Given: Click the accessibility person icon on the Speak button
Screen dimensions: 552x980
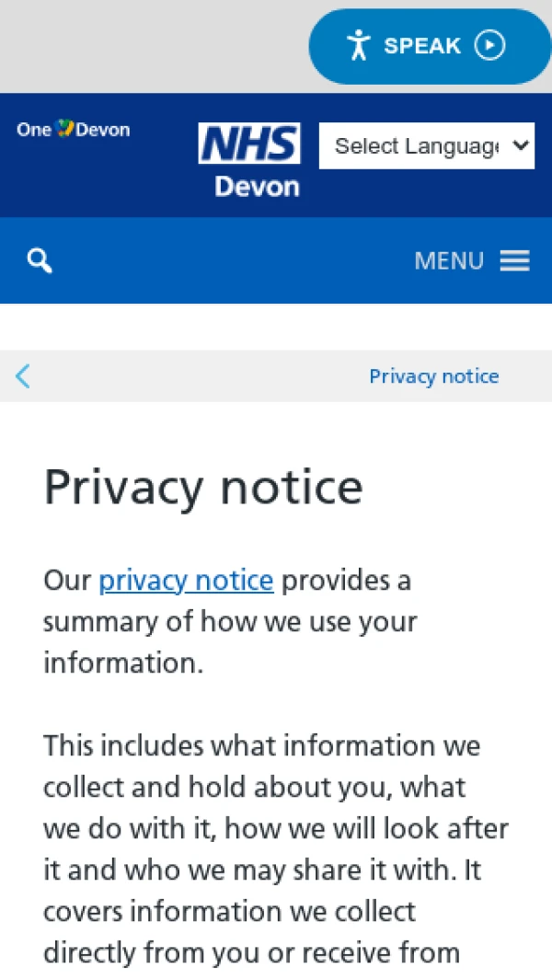Looking at the screenshot, I should tap(358, 45).
